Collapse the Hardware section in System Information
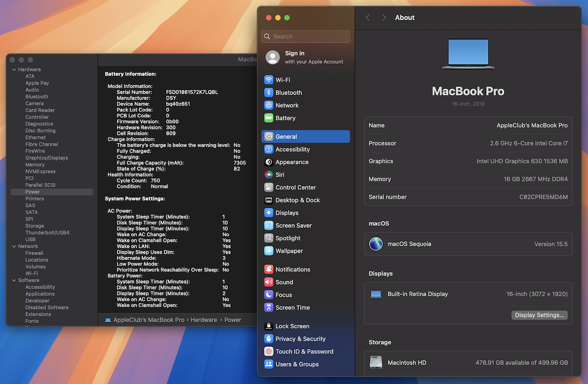Screen dimensions: 588x384 pos(14,70)
